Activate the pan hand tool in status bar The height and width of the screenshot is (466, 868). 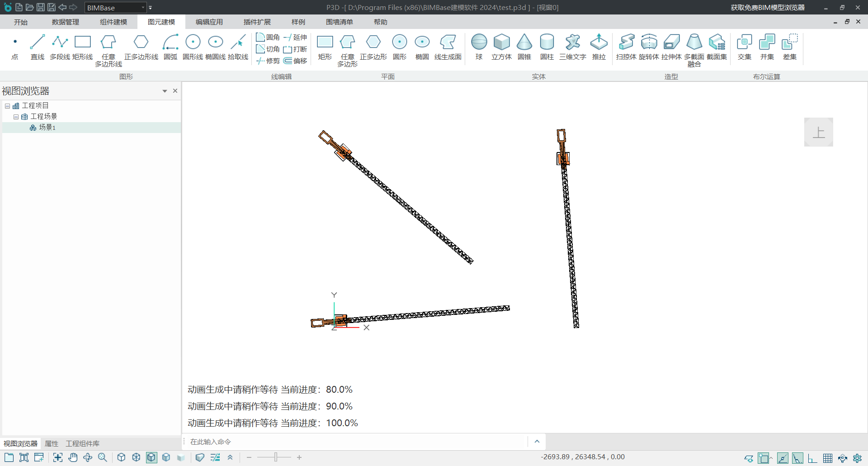click(73, 457)
